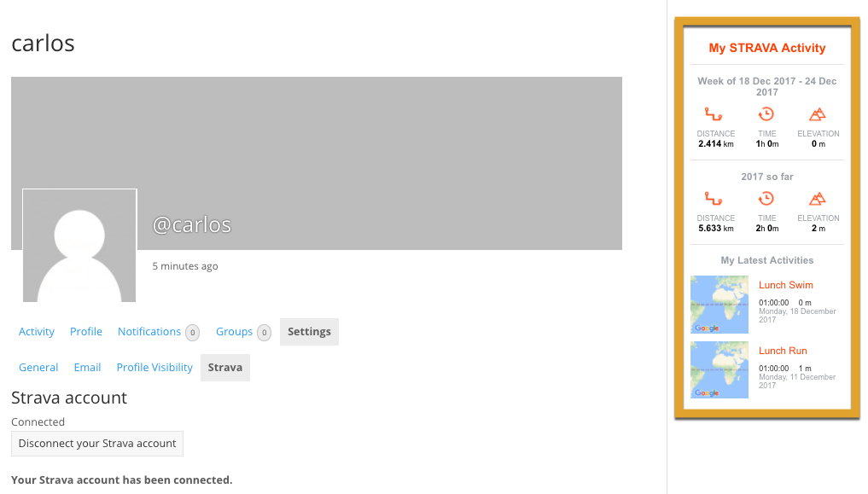Switch to Email settings sub-tab

pyautogui.click(x=87, y=368)
